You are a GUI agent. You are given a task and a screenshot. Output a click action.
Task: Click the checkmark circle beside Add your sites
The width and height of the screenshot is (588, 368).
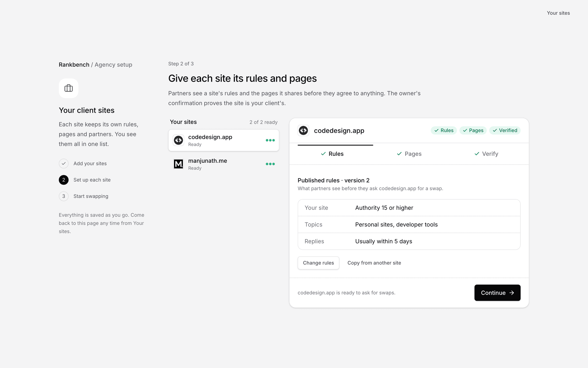tap(64, 164)
